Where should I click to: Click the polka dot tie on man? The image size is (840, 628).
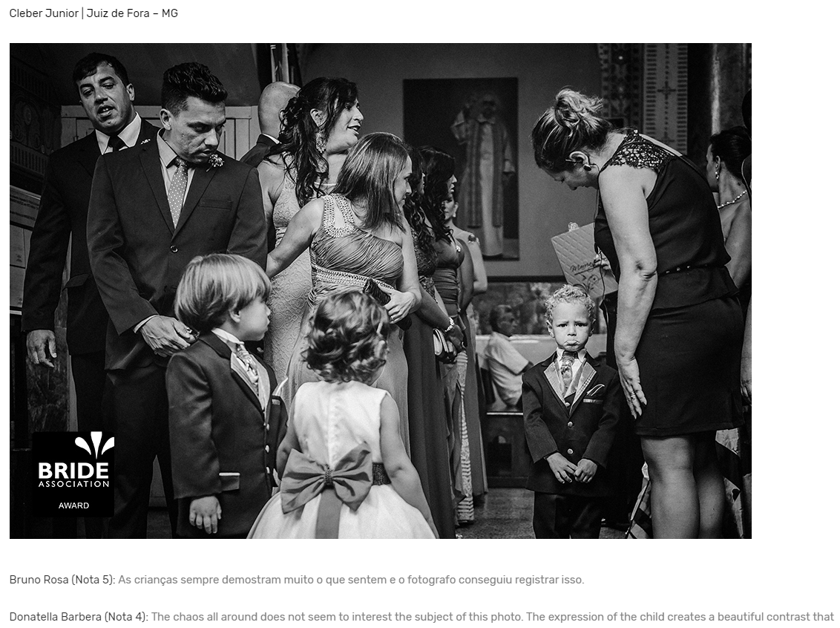pos(178,190)
